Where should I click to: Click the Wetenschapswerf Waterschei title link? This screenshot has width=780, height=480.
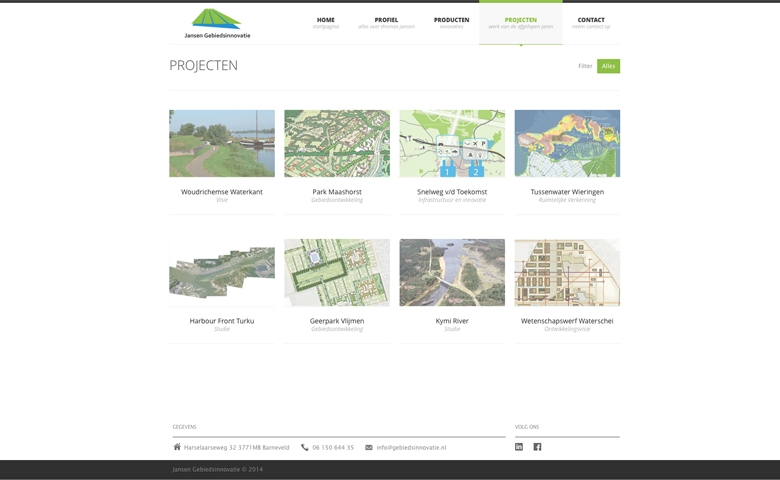(x=567, y=321)
